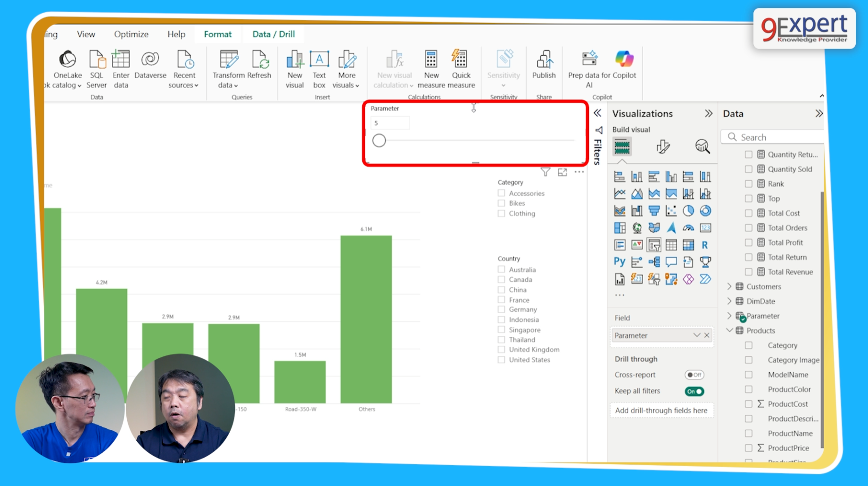Screen dimensions: 868x486
Task: Open the Parameter field dropdown
Action: pyautogui.click(x=697, y=335)
